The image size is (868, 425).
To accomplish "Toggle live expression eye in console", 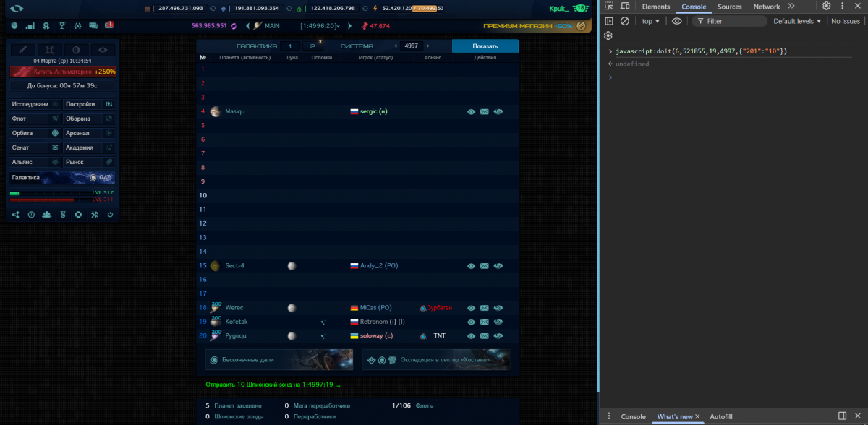I will 677,21.
